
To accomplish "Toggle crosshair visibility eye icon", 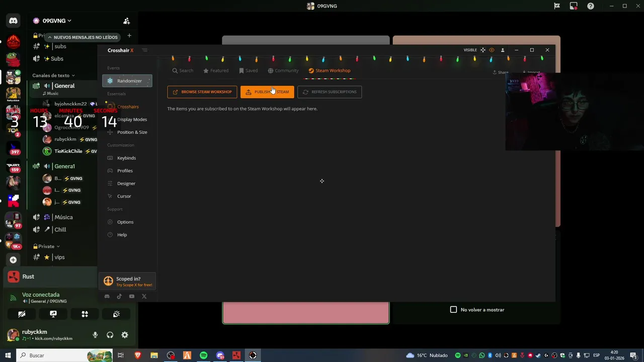I will coord(492,50).
